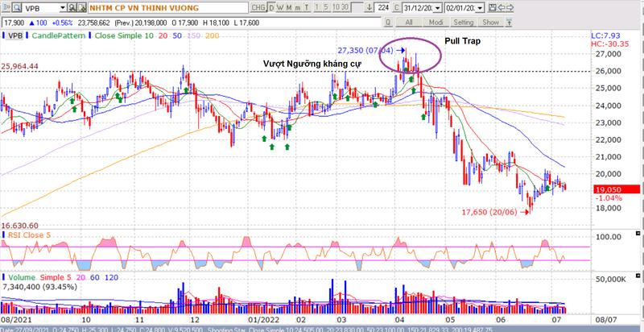Select the D daily period toggle

point(271,7)
